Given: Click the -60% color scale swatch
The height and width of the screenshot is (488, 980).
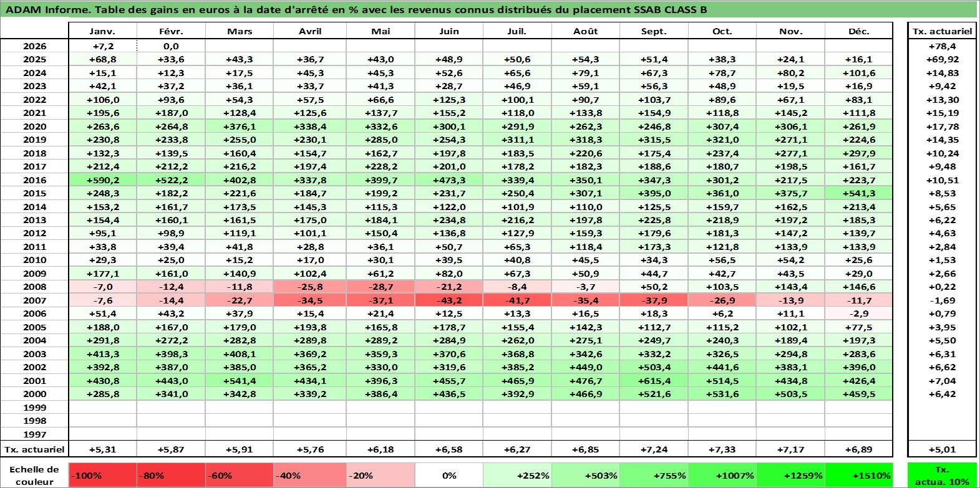Looking at the screenshot, I should tap(240, 476).
